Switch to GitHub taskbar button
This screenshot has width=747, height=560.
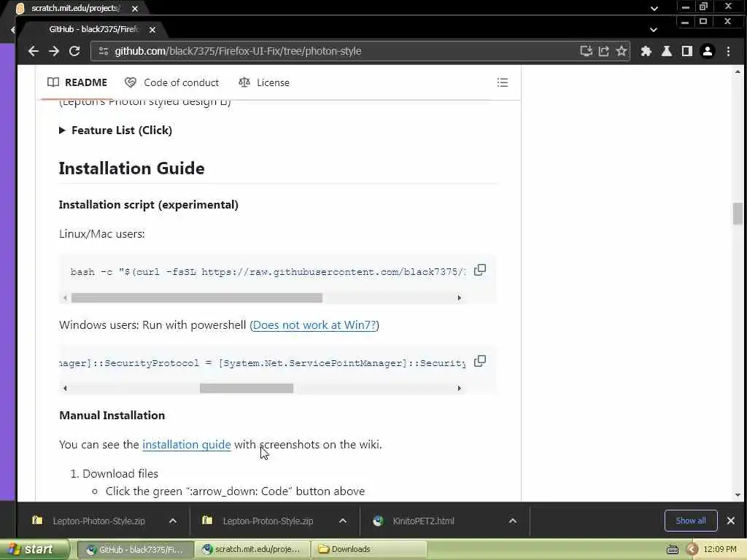coord(135,550)
